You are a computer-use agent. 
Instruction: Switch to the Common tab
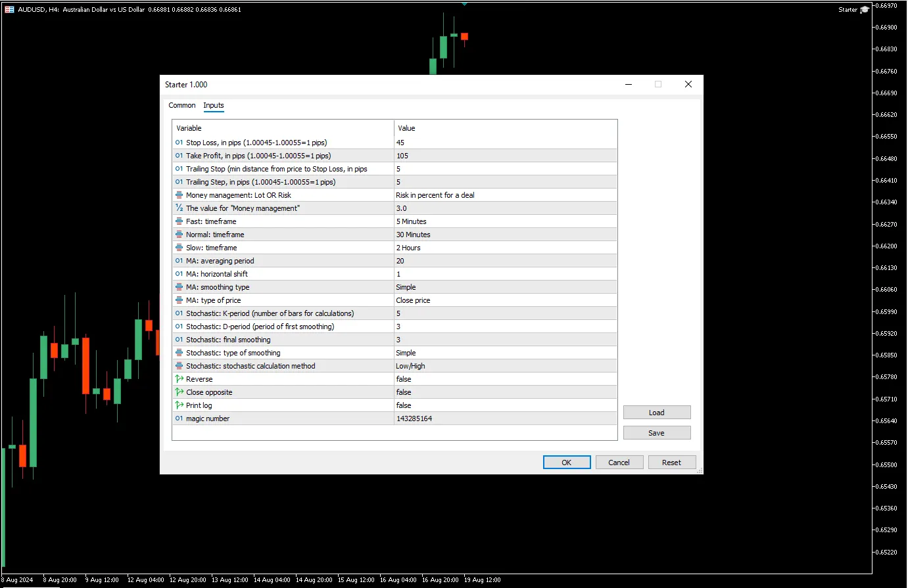pyautogui.click(x=182, y=105)
